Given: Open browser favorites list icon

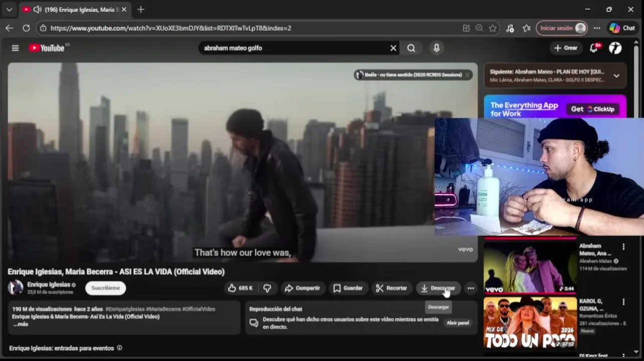Looking at the screenshot, I should pos(526,28).
